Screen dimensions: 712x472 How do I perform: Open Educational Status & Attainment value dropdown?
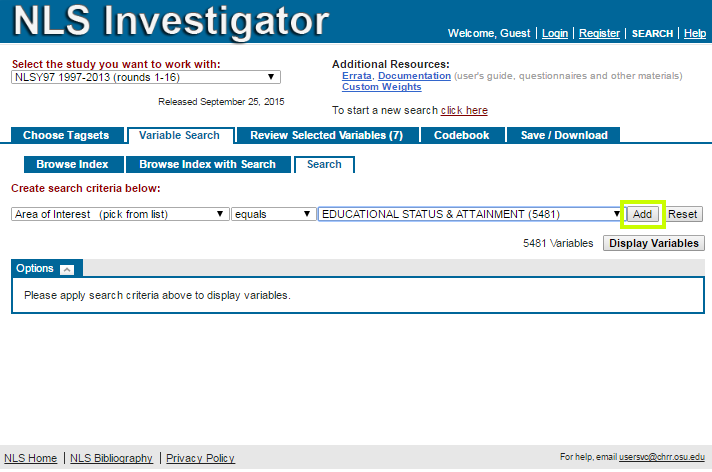pyautogui.click(x=471, y=214)
